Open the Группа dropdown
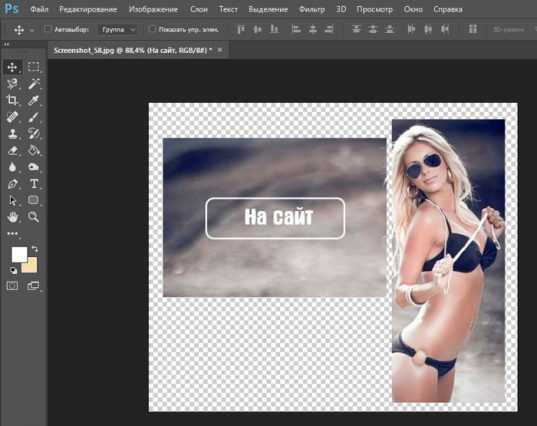 click(117, 29)
